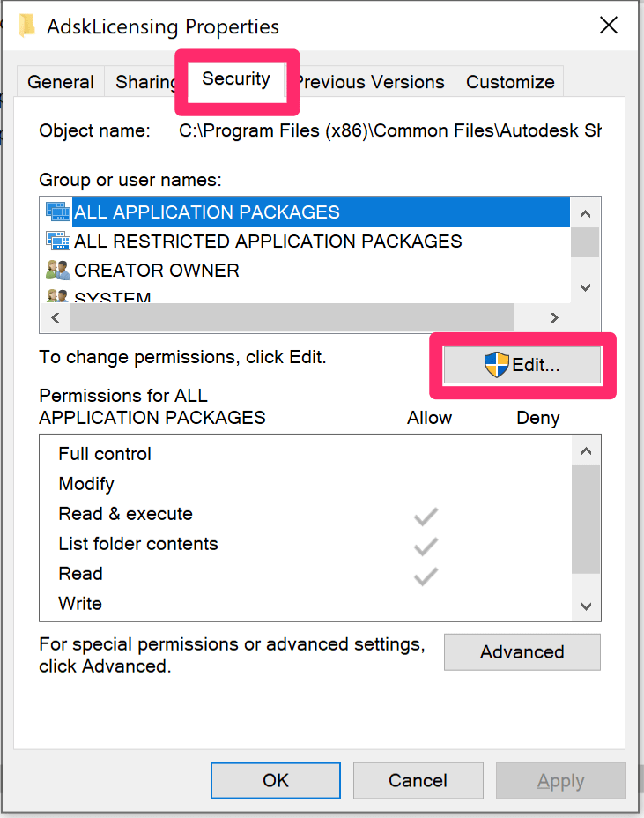Click OK to confirm changes
Viewport: 644px width, 818px height.
[x=275, y=780]
